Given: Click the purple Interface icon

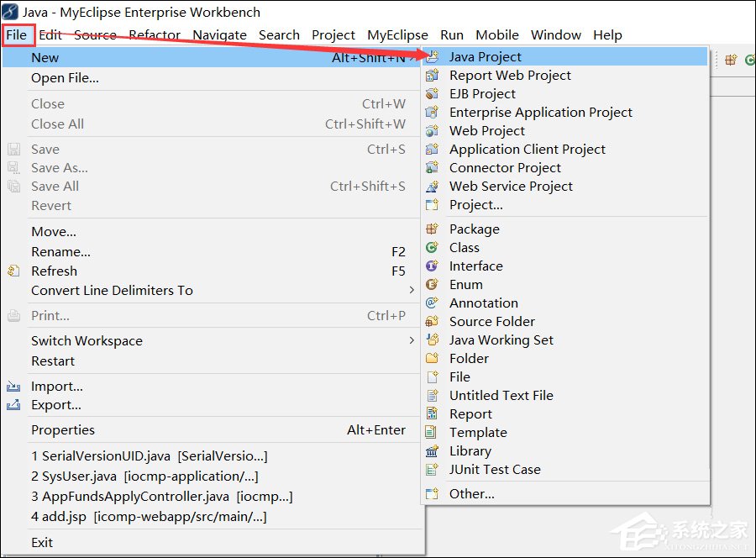Looking at the screenshot, I should (x=432, y=266).
